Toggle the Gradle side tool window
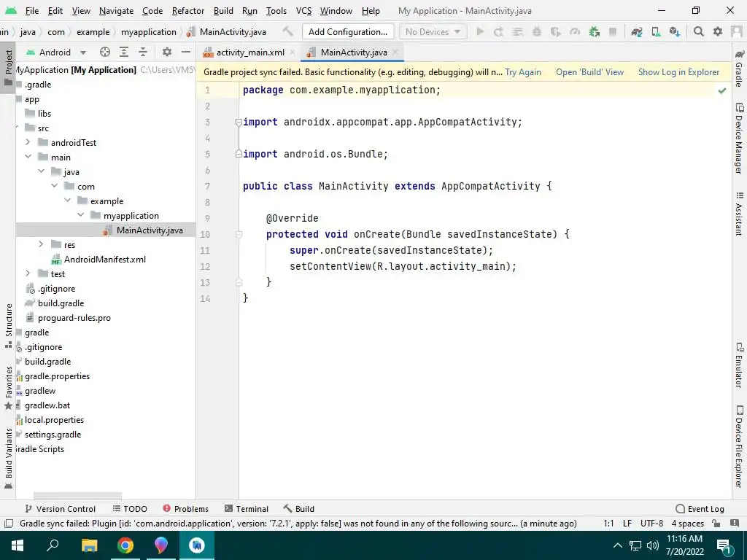 740,69
